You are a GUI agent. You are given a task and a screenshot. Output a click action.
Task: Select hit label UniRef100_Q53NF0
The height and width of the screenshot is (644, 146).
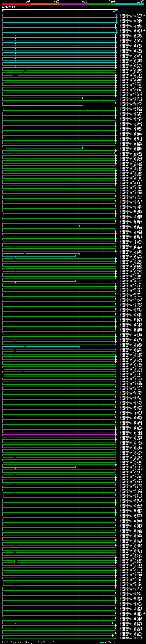pos(131,309)
